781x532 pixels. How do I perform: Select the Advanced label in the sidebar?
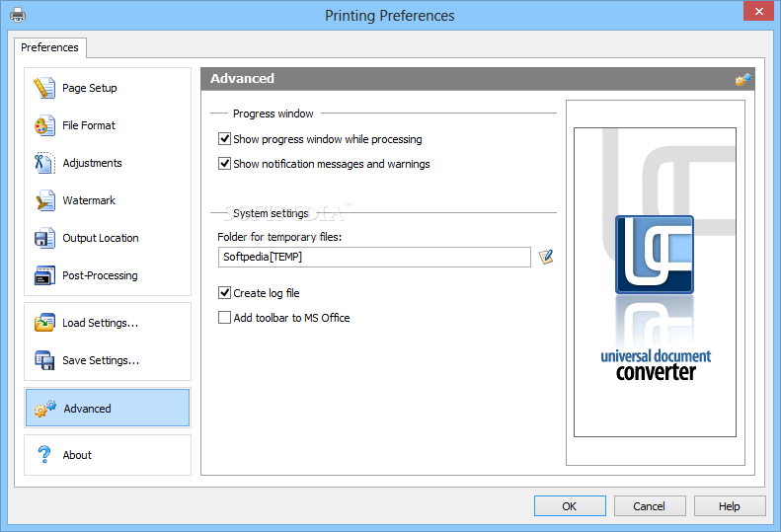[x=87, y=409]
